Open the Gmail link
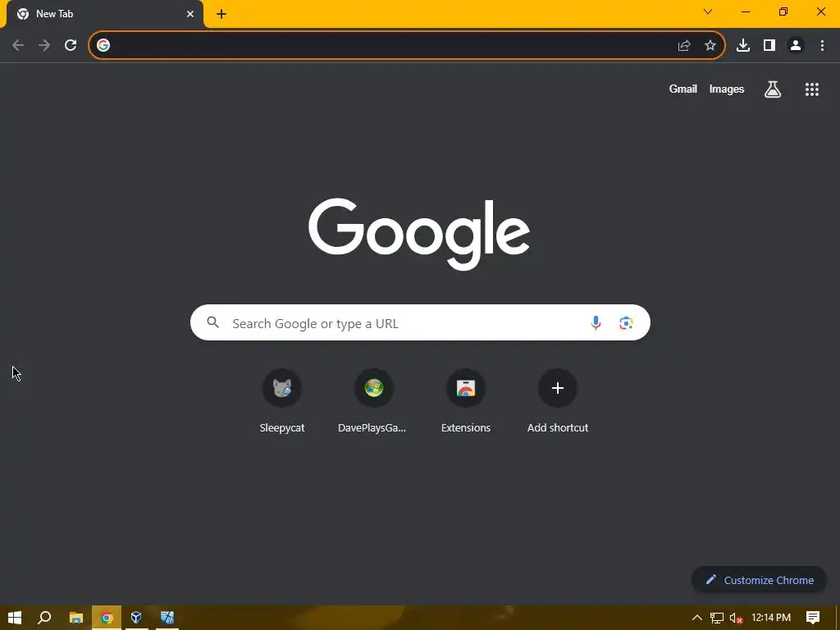This screenshot has width=840, height=630. (683, 89)
